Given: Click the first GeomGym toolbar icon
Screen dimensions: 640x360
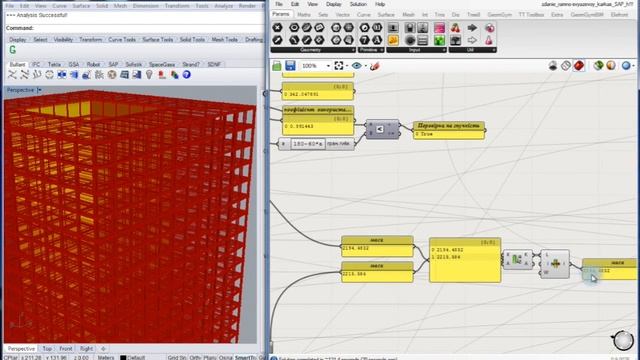Looking at the screenshot, I should pyautogui.click(x=12, y=75).
